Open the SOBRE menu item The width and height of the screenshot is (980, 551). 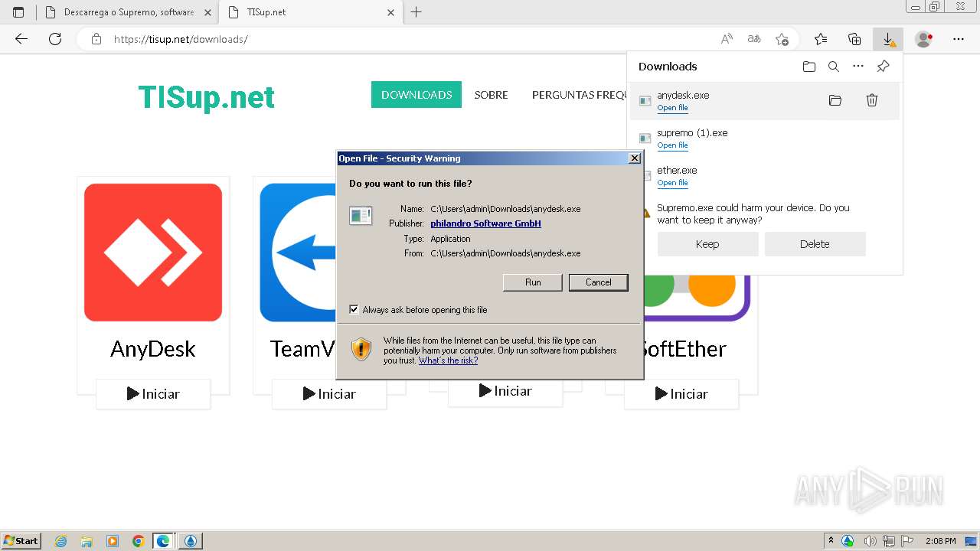[491, 95]
